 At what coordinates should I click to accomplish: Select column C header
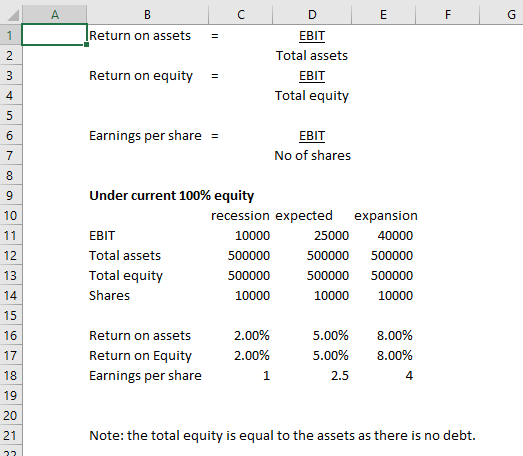click(240, 15)
